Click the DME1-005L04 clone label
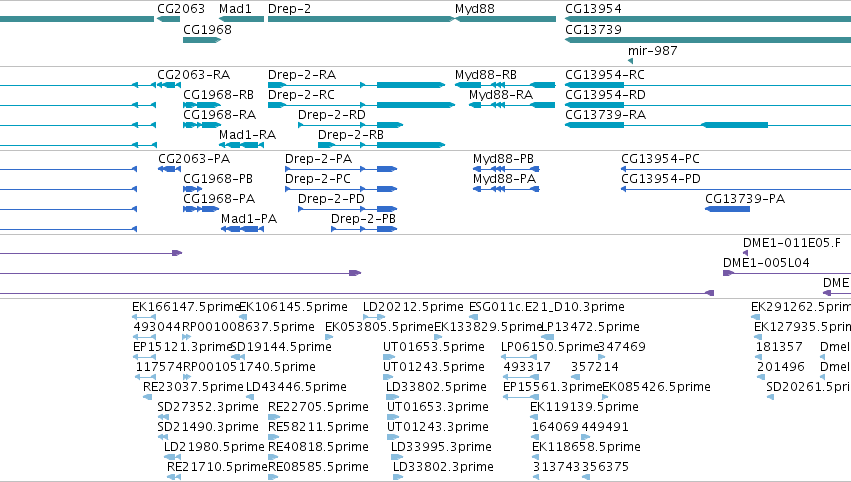 click(766, 263)
